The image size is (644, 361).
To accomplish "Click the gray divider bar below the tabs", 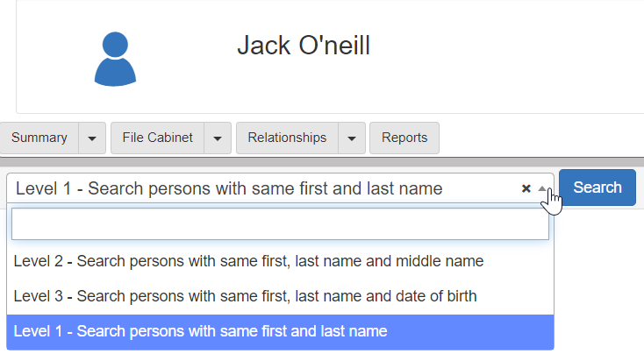I will 322,162.
